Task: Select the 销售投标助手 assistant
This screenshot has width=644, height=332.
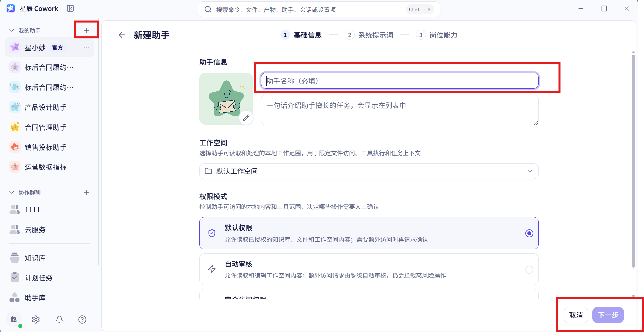Action: 50,147
